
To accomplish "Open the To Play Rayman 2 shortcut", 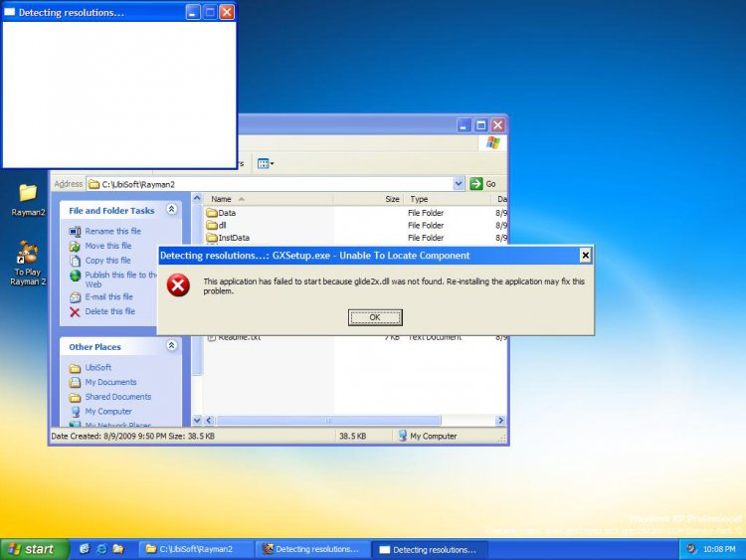I will point(28,254).
